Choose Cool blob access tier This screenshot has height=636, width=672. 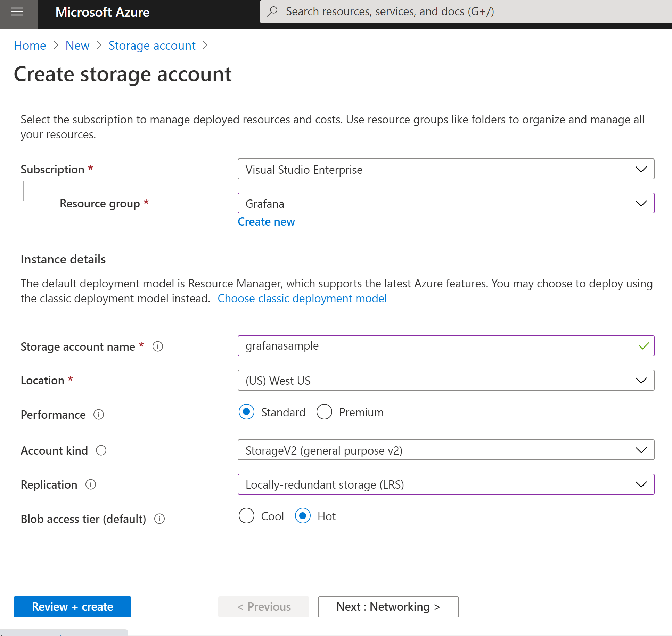click(x=246, y=516)
